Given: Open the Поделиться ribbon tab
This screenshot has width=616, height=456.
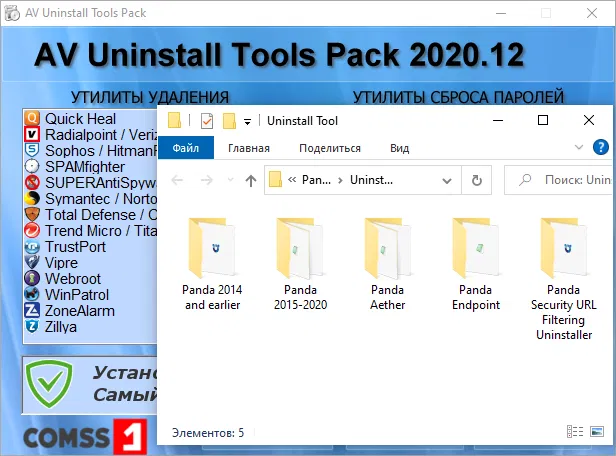Looking at the screenshot, I should (x=330, y=148).
